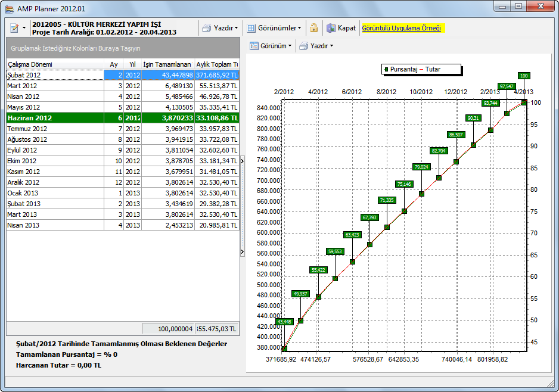This screenshot has height=392, width=559.
Task: Click the chart data label 75,146
Action: (x=404, y=184)
